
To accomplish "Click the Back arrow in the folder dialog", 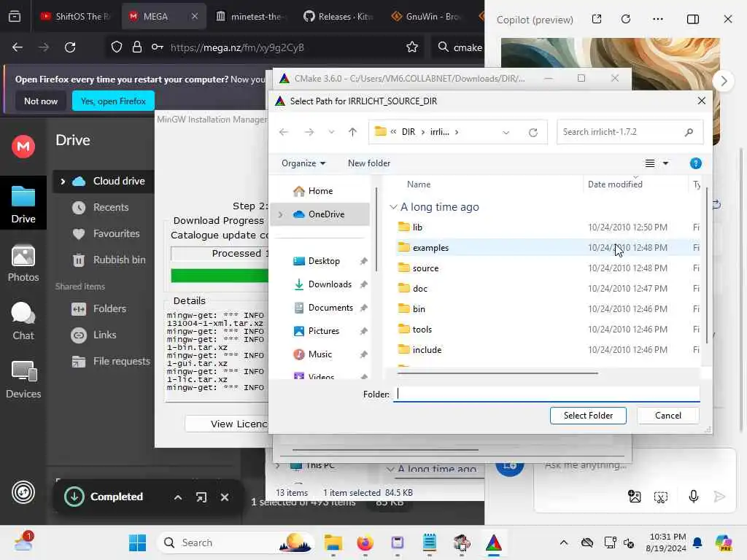I will [x=284, y=132].
